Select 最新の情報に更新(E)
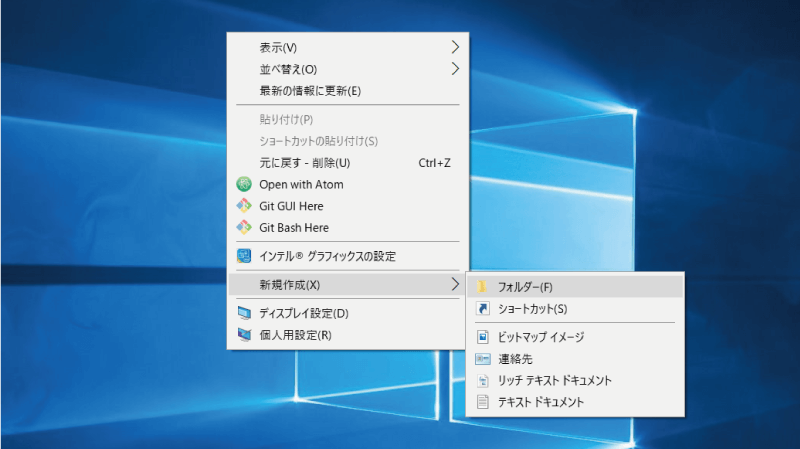 347,91
